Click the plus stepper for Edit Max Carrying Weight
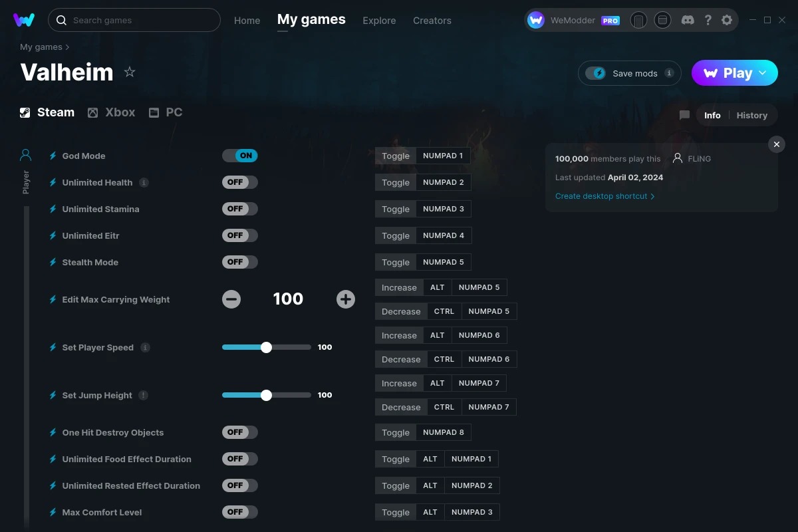This screenshot has width=798, height=532. (346, 299)
